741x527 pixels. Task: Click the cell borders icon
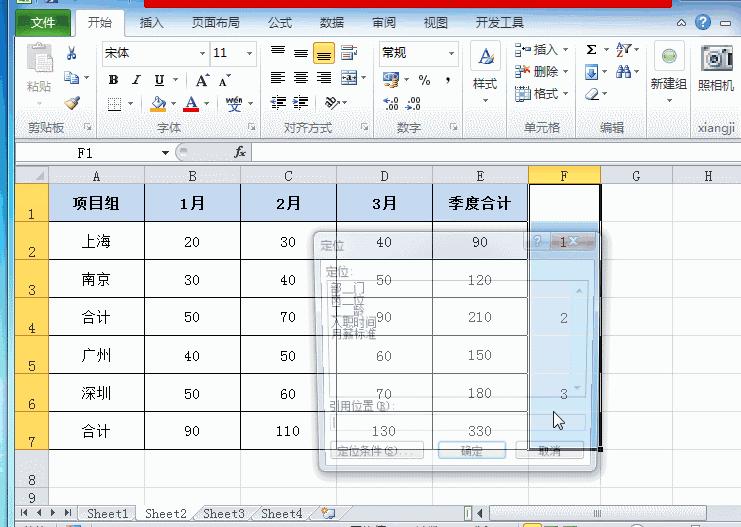[x=114, y=104]
